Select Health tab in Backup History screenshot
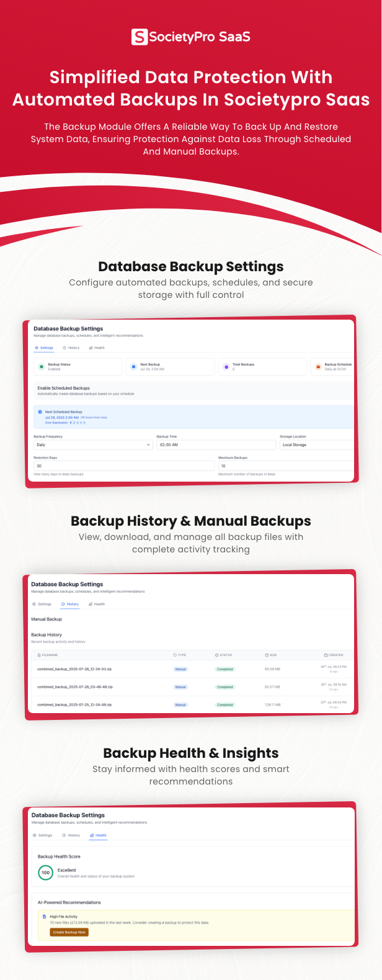 click(97, 604)
